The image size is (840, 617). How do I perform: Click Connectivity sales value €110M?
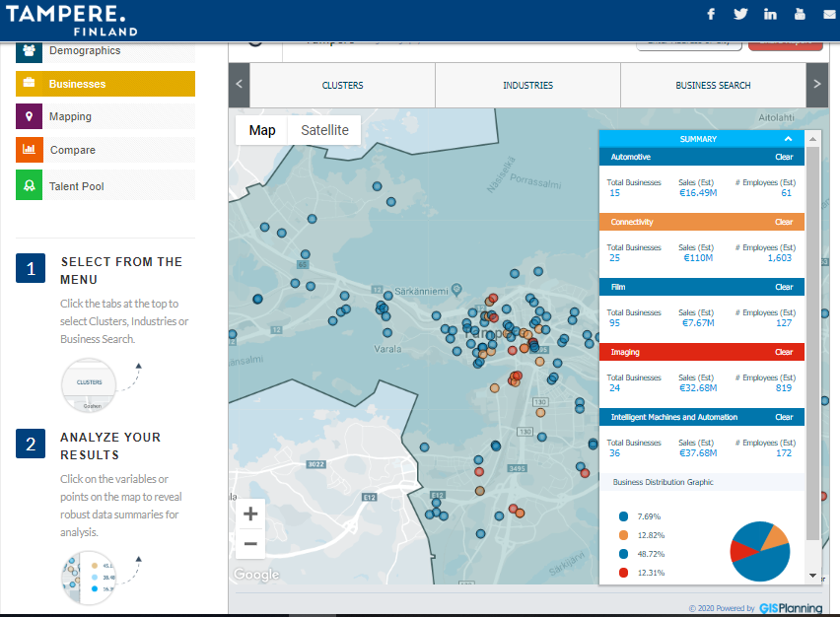[698, 257]
